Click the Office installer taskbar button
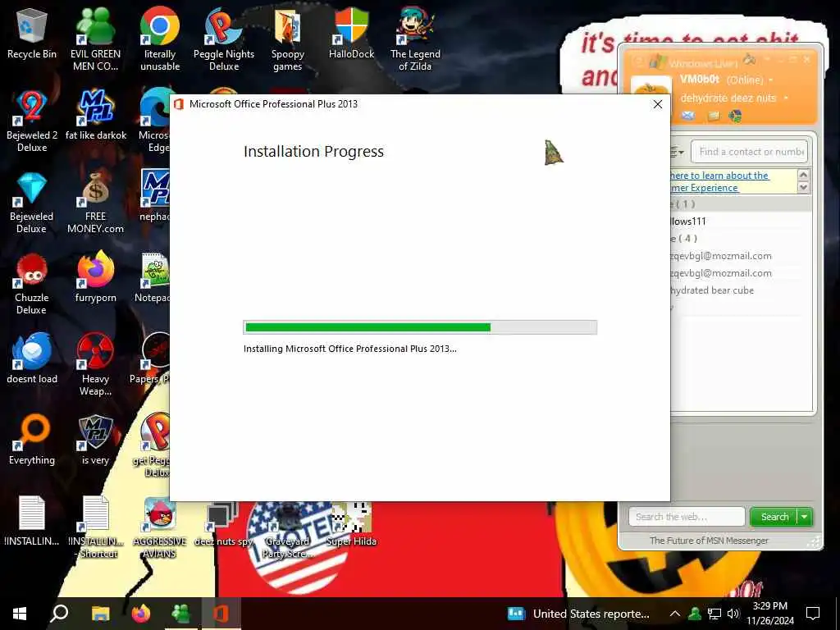The height and width of the screenshot is (630, 840). (221, 614)
